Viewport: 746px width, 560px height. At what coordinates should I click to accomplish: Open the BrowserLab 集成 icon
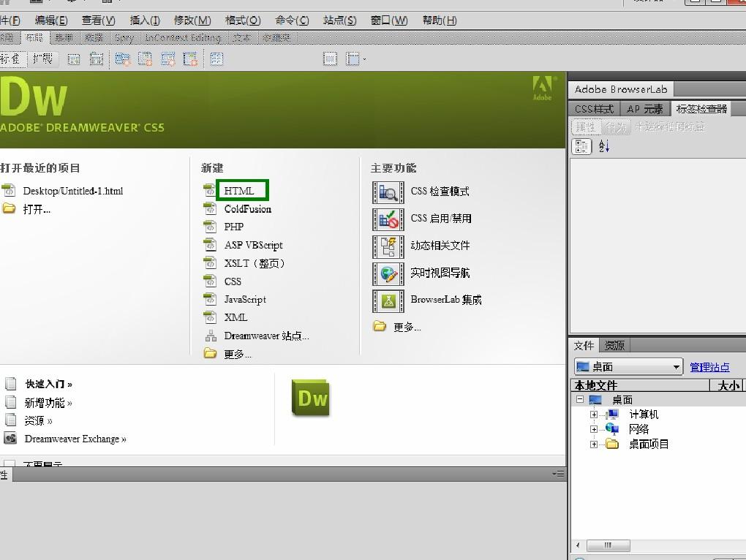(388, 300)
